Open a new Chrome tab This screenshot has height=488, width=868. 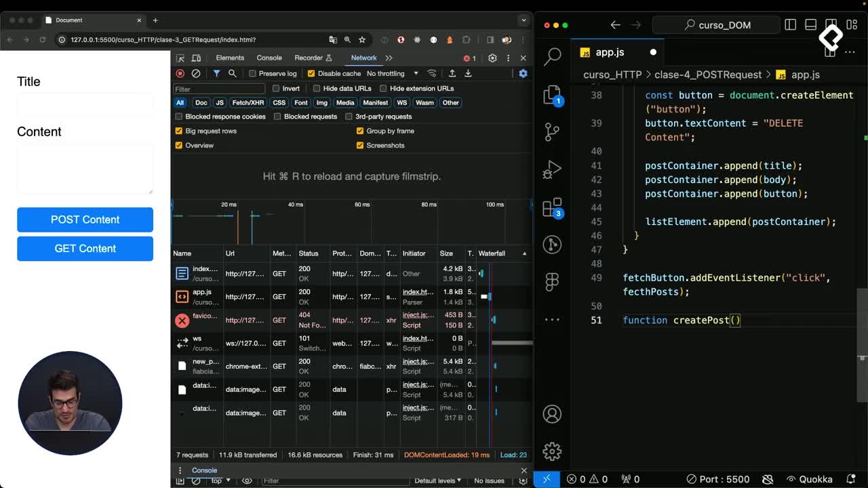tap(155, 20)
